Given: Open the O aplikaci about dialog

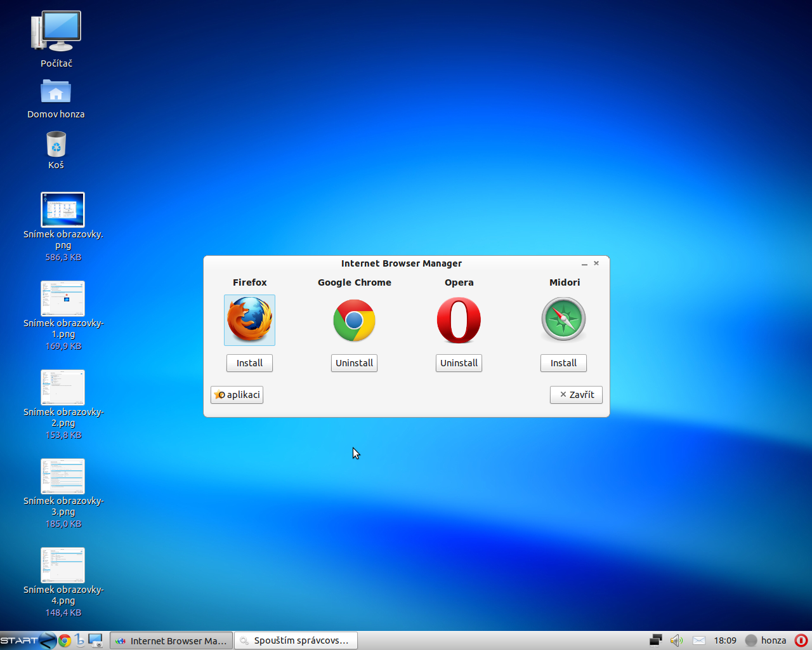Looking at the screenshot, I should 237,395.
